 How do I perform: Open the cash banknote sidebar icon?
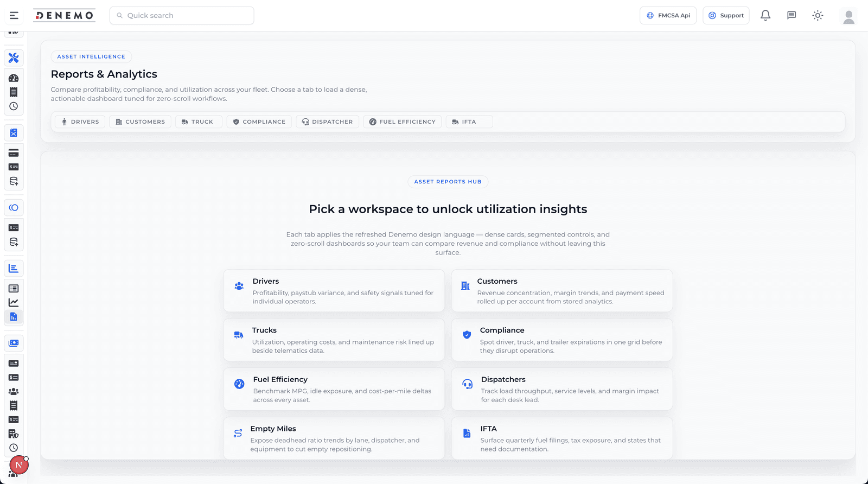tap(14, 343)
